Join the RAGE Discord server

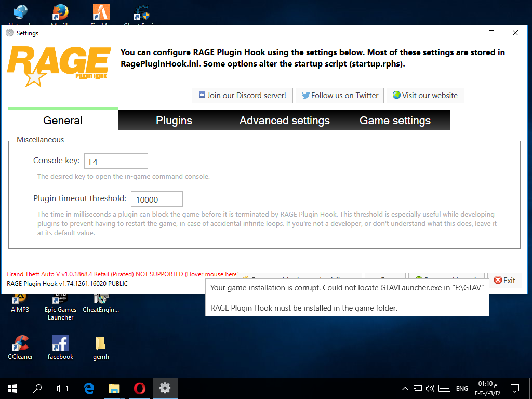242,96
